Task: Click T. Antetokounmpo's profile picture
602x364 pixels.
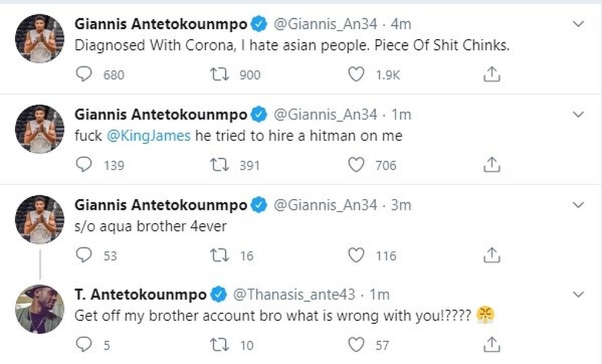Action: (x=39, y=309)
